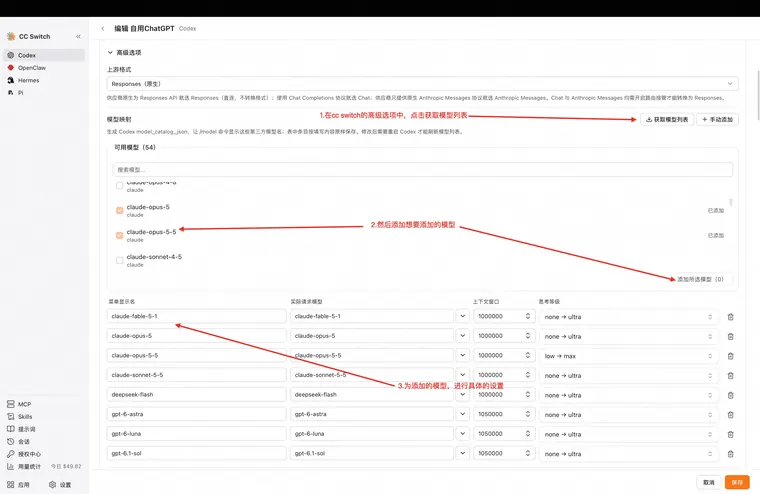Click the 手动添加 button
Viewport: 760px width, 494px height.
point(717,119)
